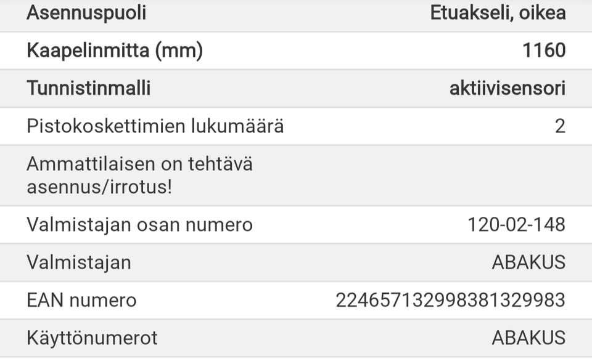Click the EAN numero label

[x=81, y=301]
